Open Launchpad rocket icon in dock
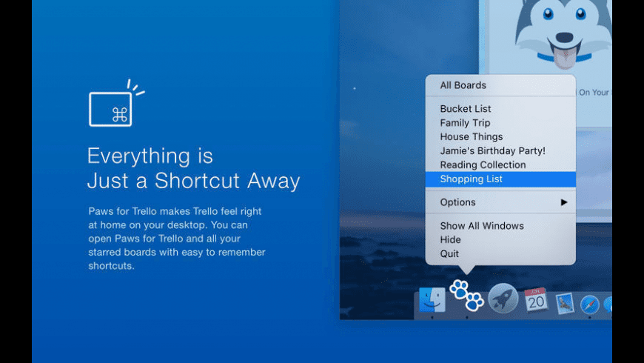Screen dimensions: 644x363 pos(503,299)
